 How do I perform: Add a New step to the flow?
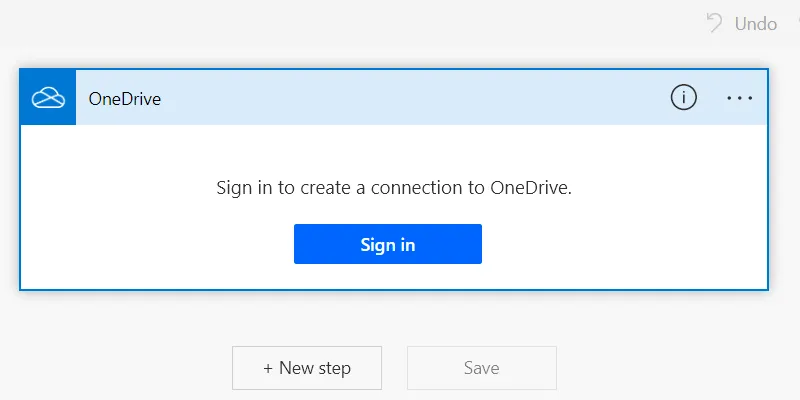click(307, 368)
